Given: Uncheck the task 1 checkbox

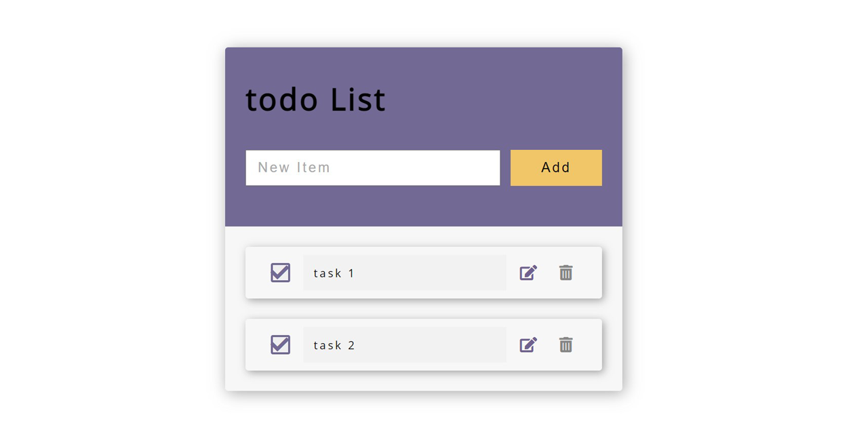Looking at the screenshot, I should tap(280, 273).
